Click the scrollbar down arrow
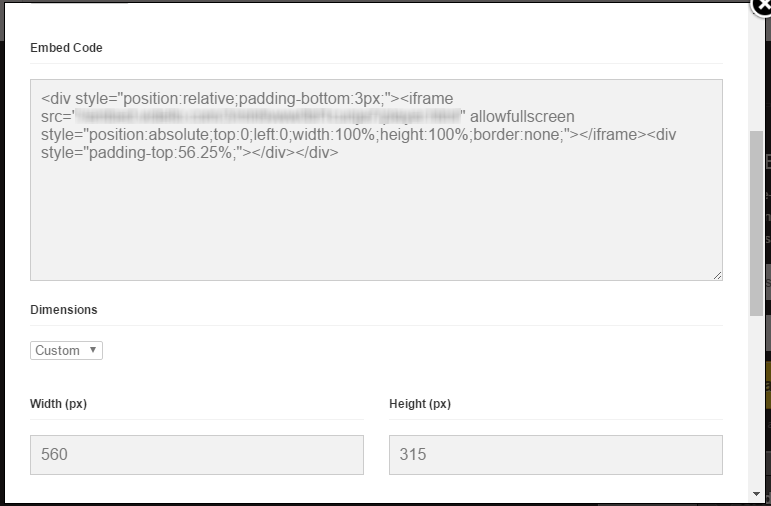This screenshot has width=771, height=506. tap(756, 494)
